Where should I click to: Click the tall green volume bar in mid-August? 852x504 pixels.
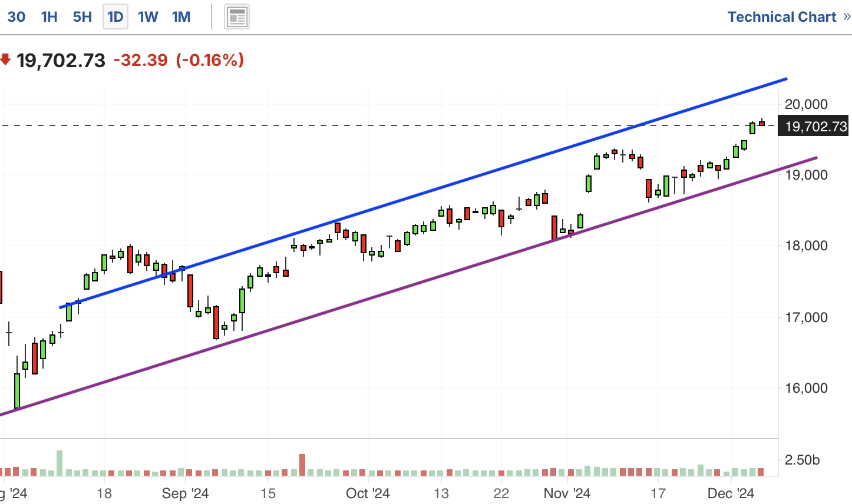point(60,463)
